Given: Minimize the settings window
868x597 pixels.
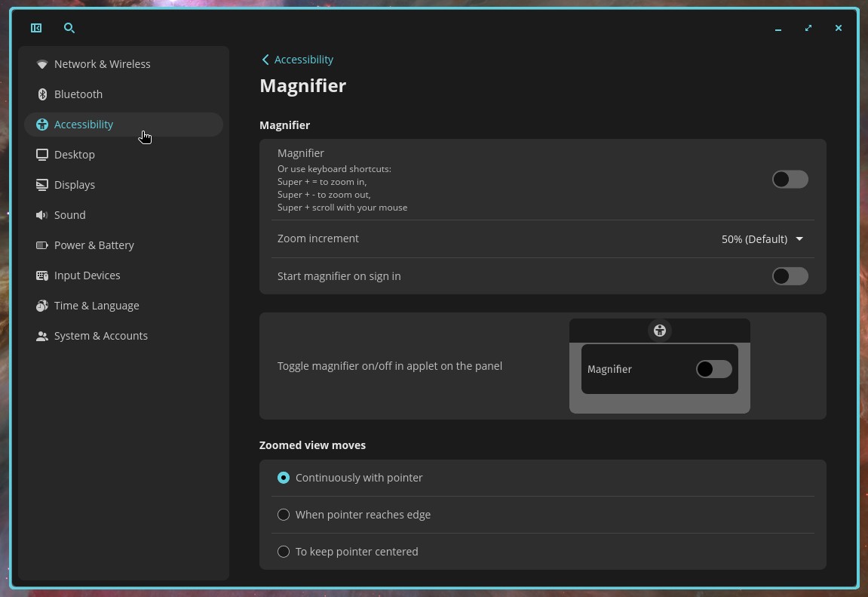Looking at the screenshot, I should (x=778, y=28).
